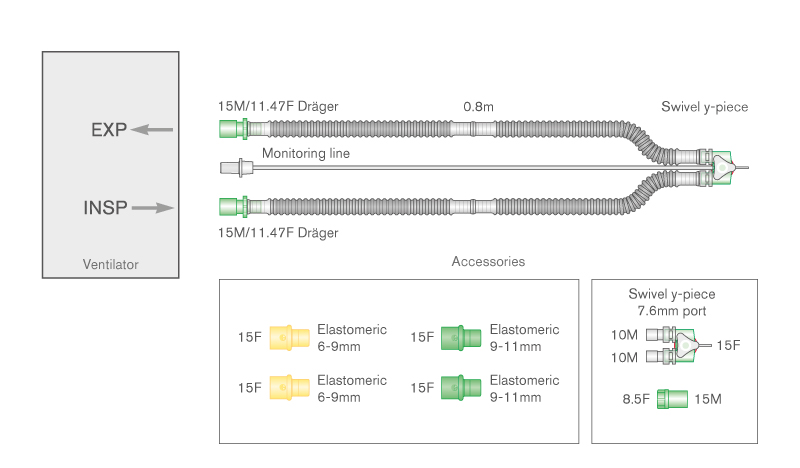Click the lower 15M/11.47F Dräger label
Viewport: 800px width, 468px height.
coord(276,233)
